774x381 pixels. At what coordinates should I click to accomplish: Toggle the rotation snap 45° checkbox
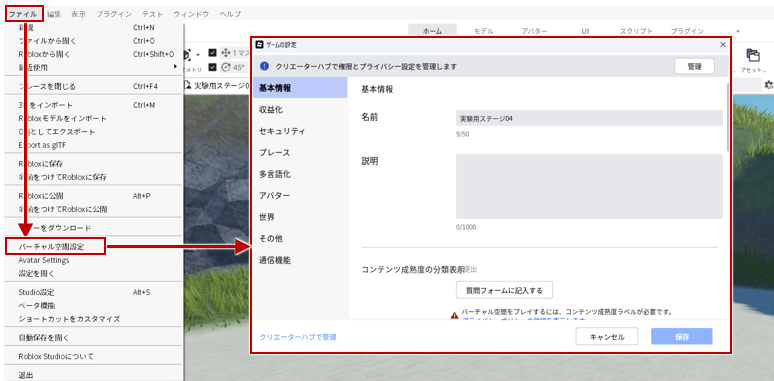(213, 67)
